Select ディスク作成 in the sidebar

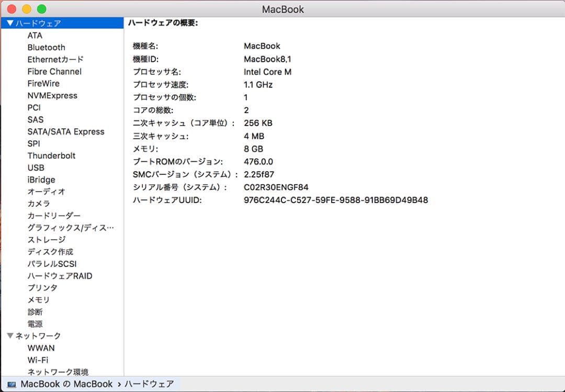pyautogui.click(x=50, y=252)
